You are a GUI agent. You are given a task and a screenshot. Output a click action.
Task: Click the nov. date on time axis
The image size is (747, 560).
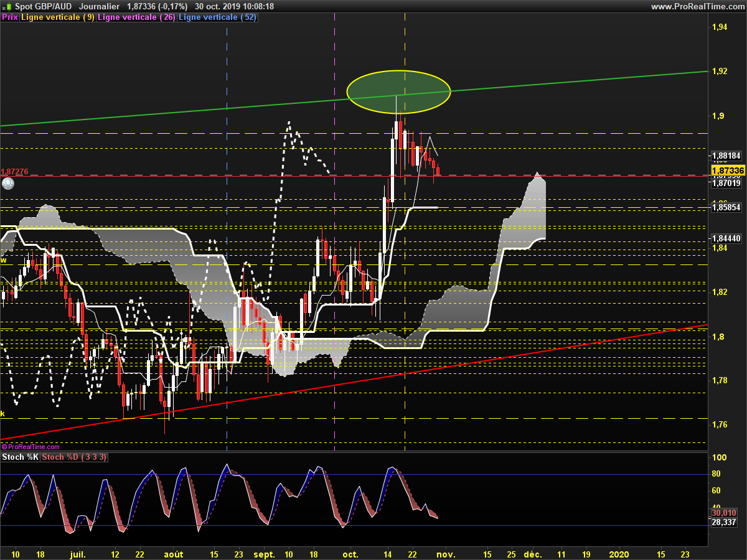pos(447,553)
